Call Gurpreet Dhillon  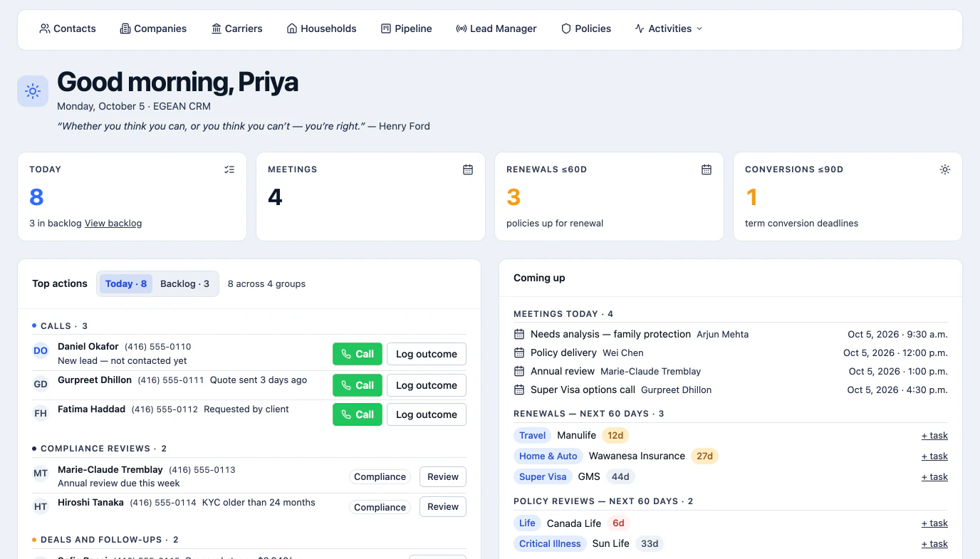[x=358, y=385]
